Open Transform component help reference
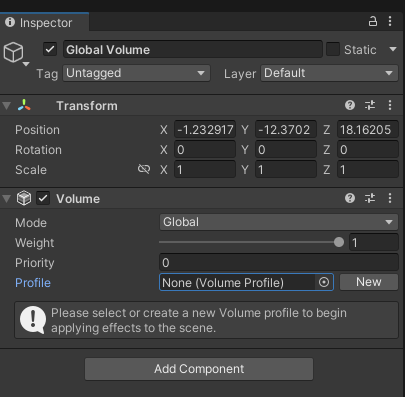The width and height of the screenshot is (405, 397). pyautogui.click(x=350, y=105)
